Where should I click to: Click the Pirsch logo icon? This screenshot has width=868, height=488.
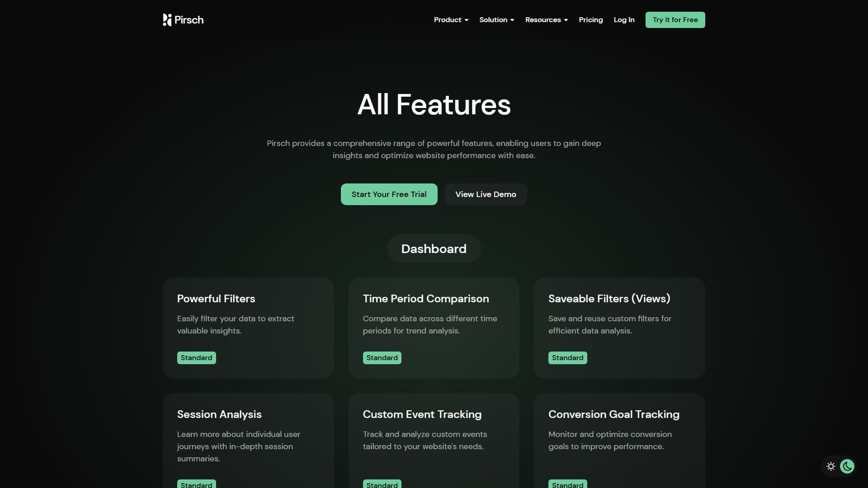[167, 20]
